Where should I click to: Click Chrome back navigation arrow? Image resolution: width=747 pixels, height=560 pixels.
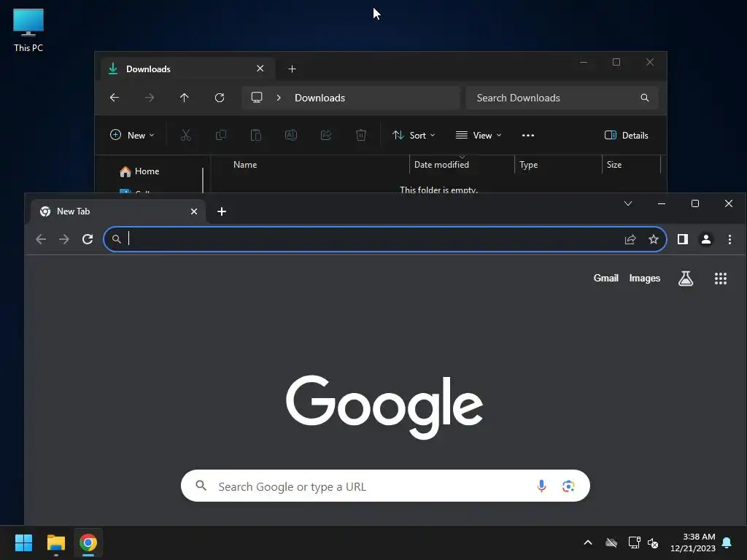[x=41, y=239]
